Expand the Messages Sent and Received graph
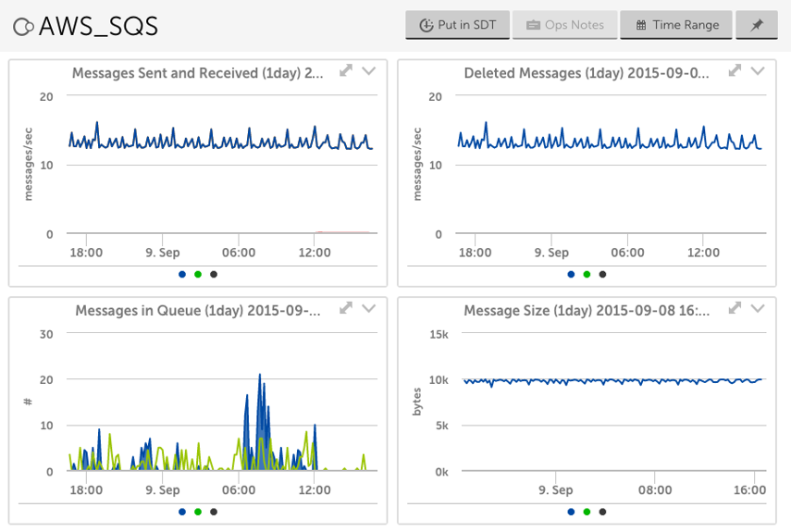 pyautogui.click(x=346, y=70)
